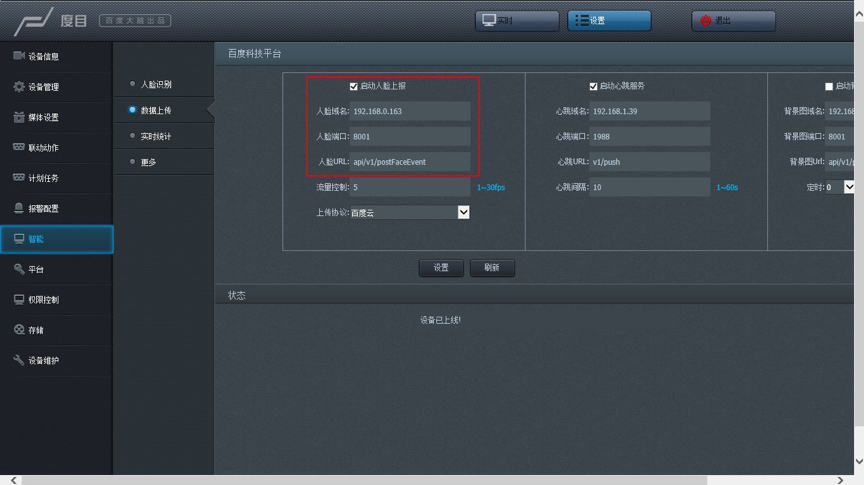Click the 心跳端口 field with 1988
This screenshot has width=864, height=485.
(649, 136)
